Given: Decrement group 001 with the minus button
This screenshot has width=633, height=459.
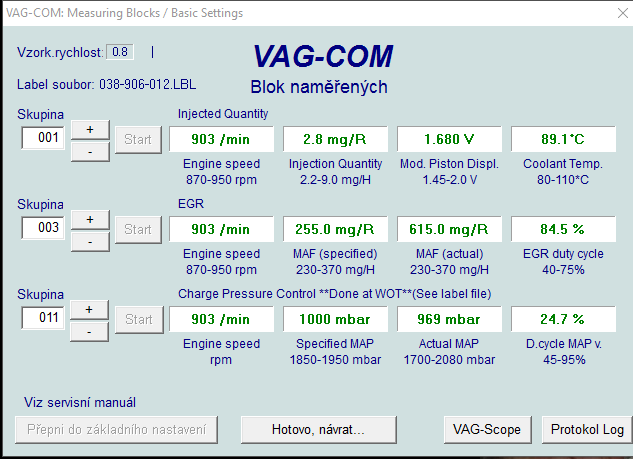Looking at the screenshot, I should 90,152.
